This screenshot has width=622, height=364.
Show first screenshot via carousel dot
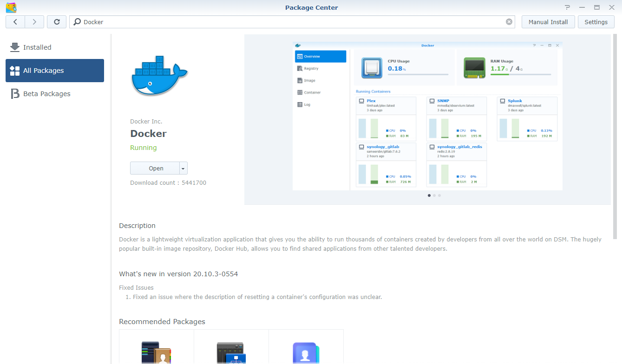(x=429, y=195)
